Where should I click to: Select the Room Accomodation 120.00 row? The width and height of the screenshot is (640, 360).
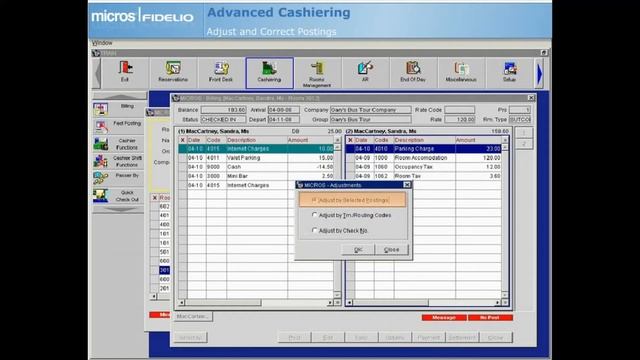coord(424,158)
